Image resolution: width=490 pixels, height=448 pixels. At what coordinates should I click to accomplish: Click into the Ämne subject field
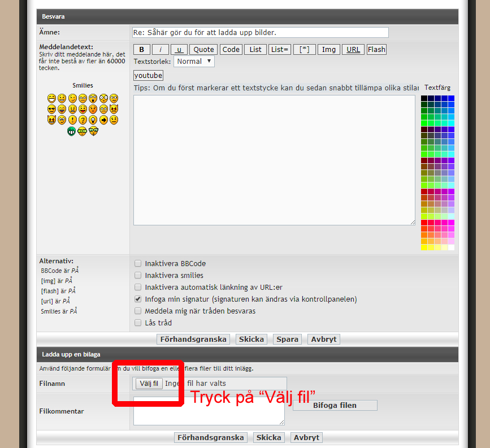tap(260, 33)
